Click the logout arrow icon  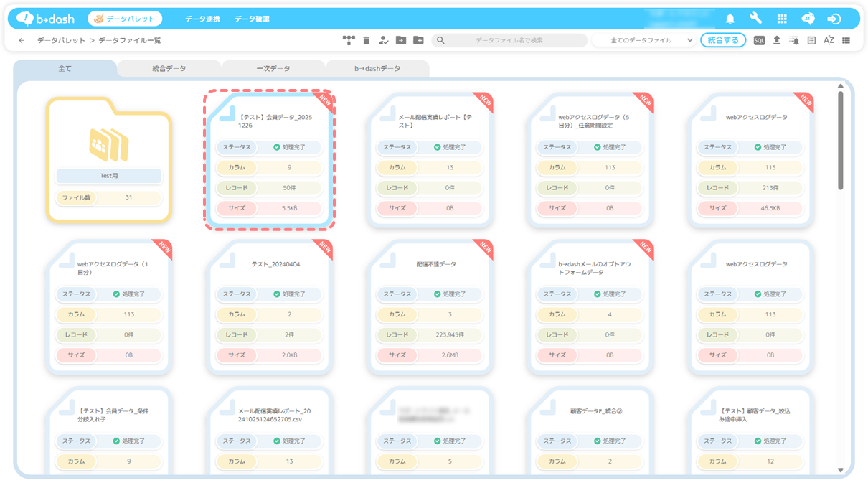(x=834, y=19)
